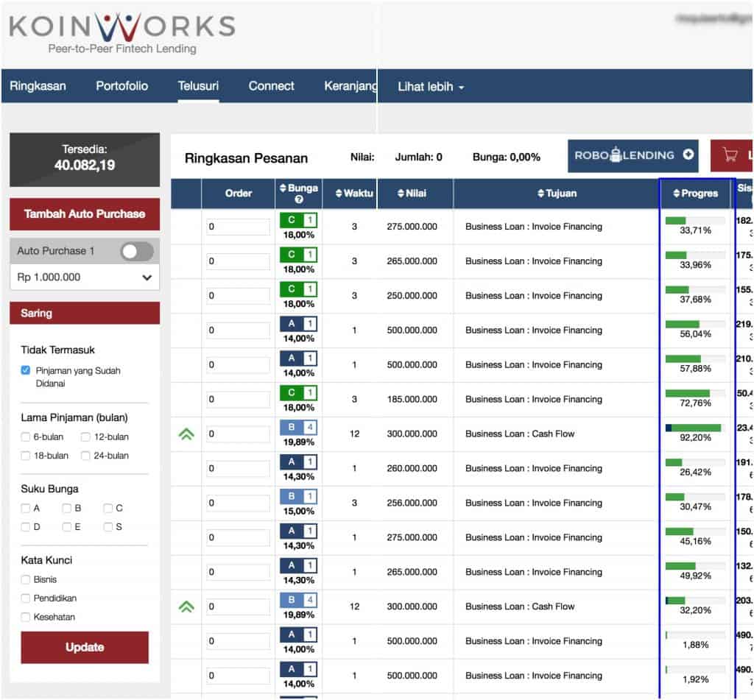Click the Order input field of first loan

(238, 227)
